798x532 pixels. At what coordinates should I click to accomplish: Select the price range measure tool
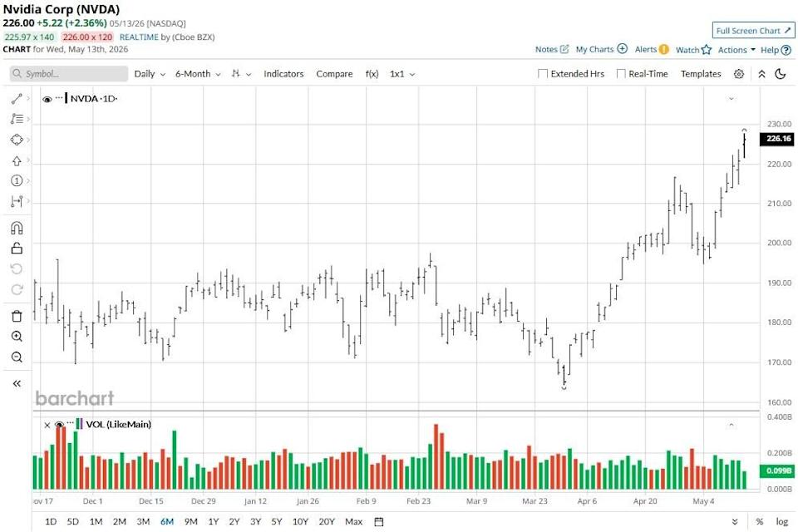(x=17, y=202)
